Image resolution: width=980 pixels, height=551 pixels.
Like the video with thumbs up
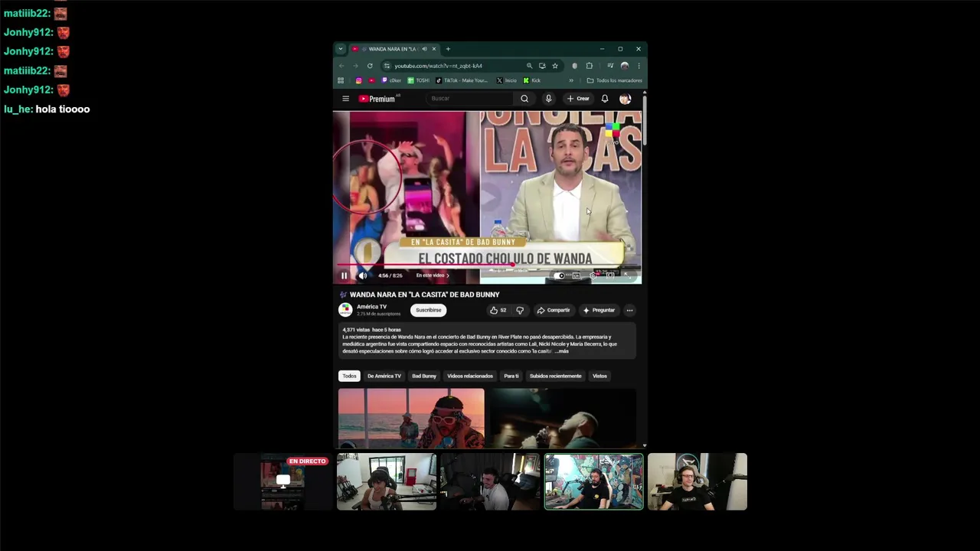point(498,310)
